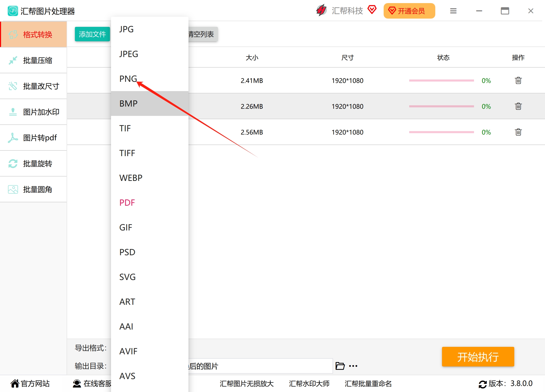
Task: Open the 格式转换 sidebar tab
Action: 34,34
